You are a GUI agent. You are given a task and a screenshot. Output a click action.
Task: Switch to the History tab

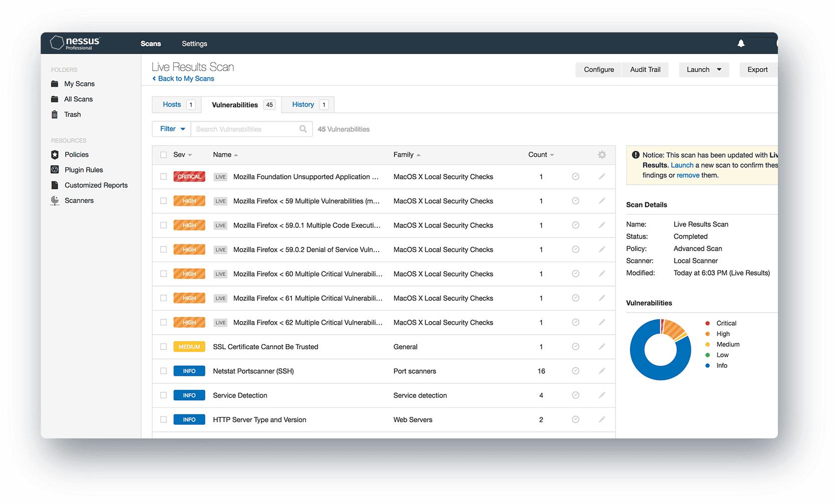[308, 104]
